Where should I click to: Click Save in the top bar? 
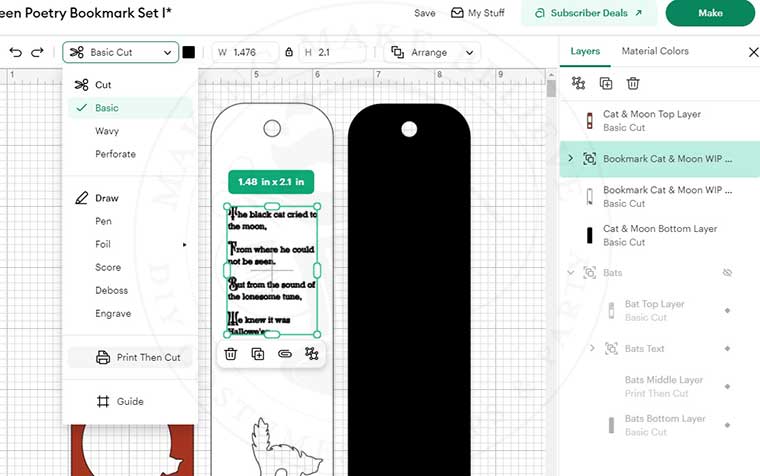(x=424, y=13)
